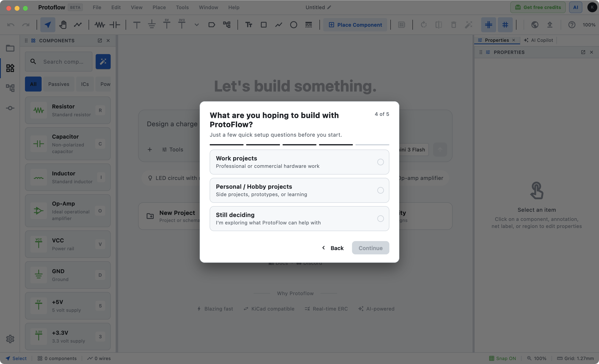Image resolution: width=599 pixels, height=364 pixels.
Task: Select the Still deciding radio option
Action: [x=299, y=219]
